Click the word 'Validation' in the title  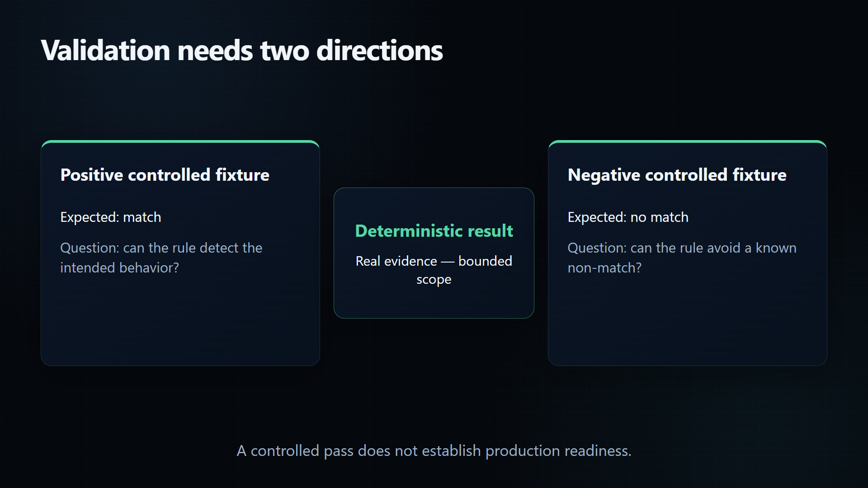(105, 50)
